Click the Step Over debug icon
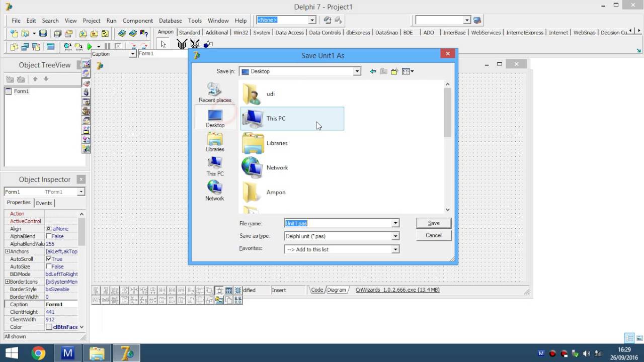 (144, 47)
